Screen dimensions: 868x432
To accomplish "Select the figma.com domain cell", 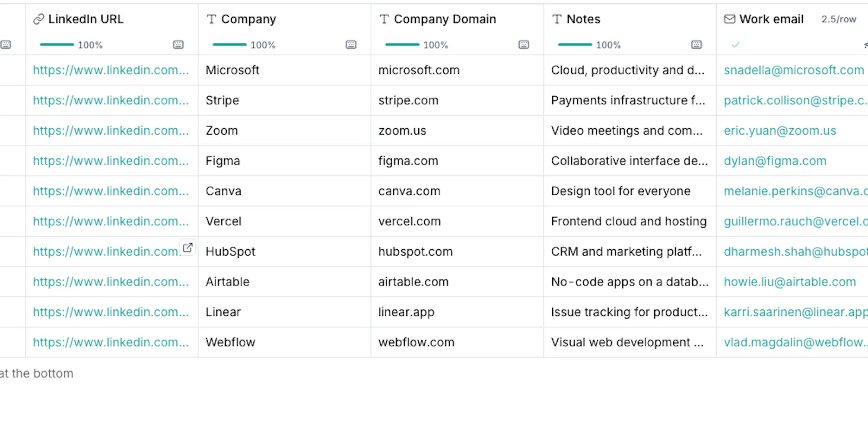I will coord(457,161).
